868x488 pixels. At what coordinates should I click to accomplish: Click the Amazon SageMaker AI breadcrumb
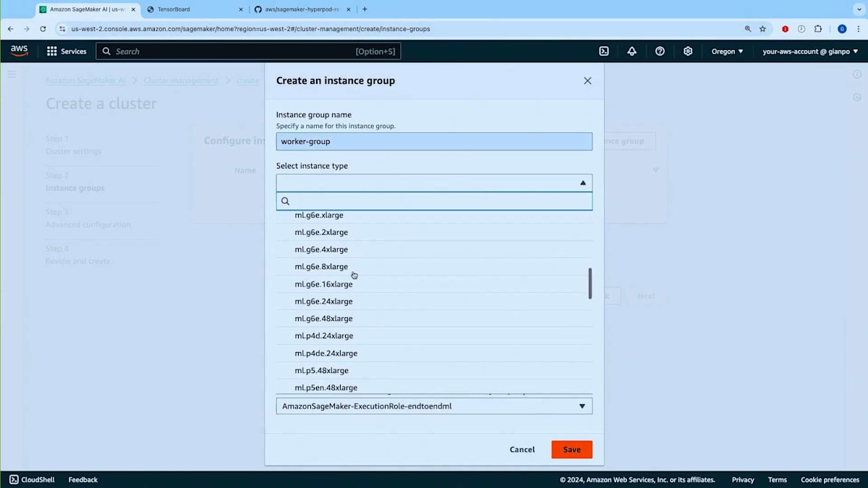[85, 80]
